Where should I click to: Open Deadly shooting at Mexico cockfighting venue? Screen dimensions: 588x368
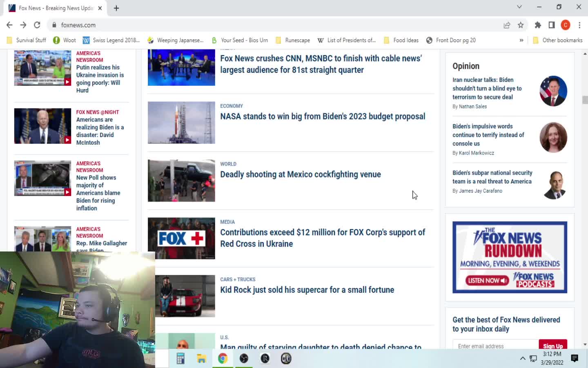coord(301,175)
